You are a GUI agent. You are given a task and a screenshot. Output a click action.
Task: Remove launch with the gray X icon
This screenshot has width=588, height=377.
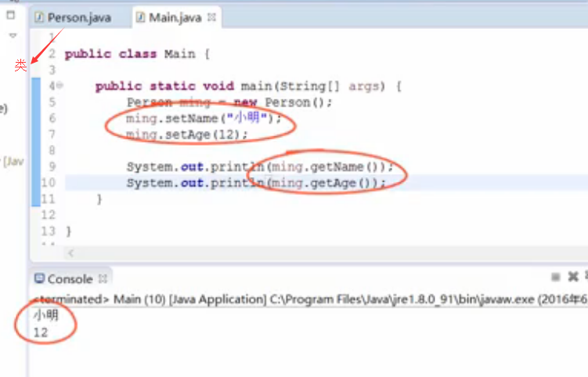(573, 277)
